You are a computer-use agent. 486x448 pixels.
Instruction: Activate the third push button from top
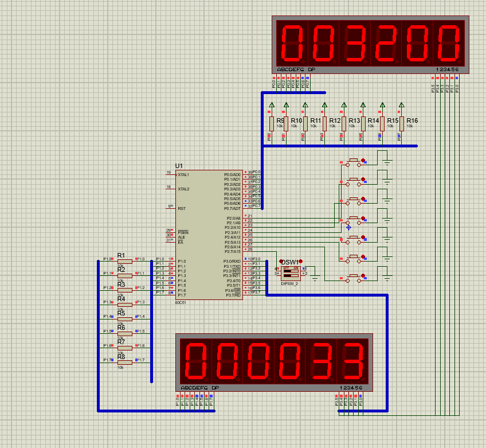[354, 202]
